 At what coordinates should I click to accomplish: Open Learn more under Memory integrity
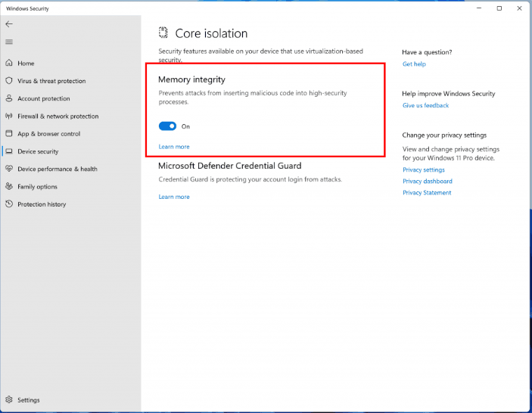point(174,147)
